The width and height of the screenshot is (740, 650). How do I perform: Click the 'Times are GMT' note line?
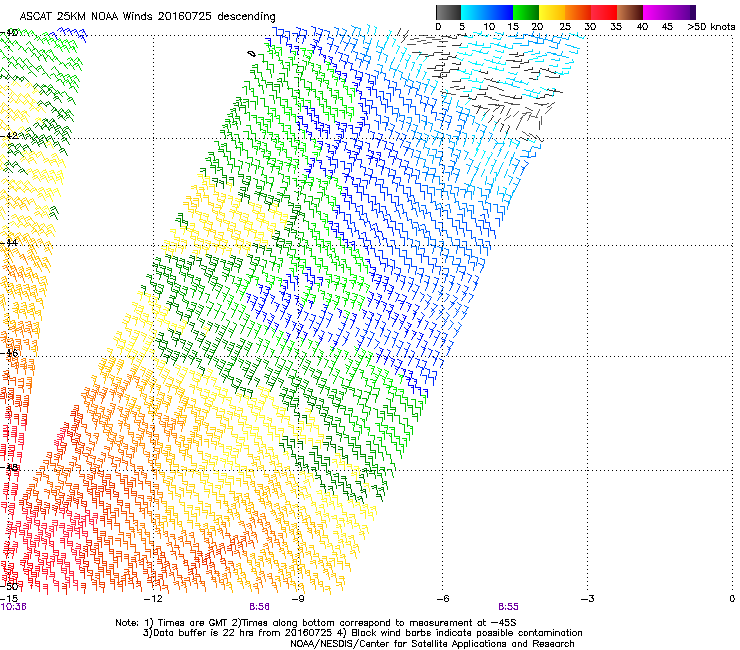[316, 623]
